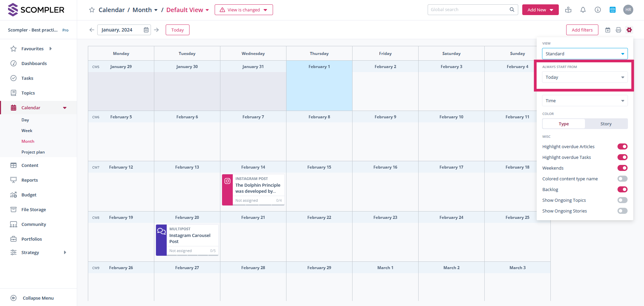Open the Add New dropdown button

tap(540, 10)
